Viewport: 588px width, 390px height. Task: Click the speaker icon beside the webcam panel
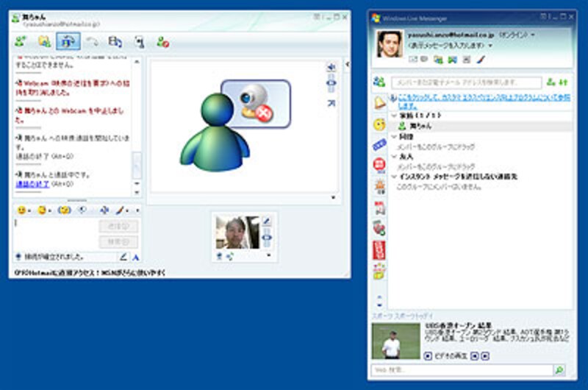331,68
